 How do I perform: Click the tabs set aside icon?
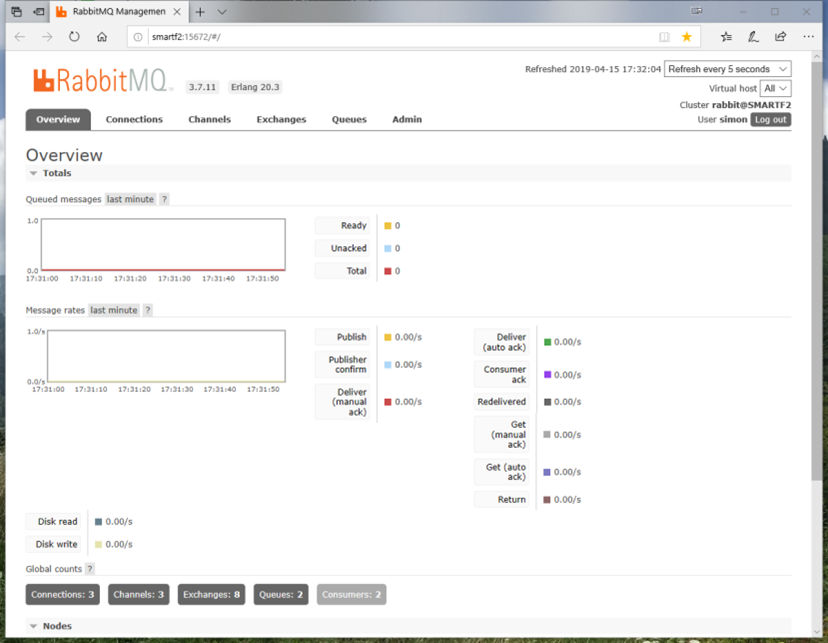click(16, 12)
